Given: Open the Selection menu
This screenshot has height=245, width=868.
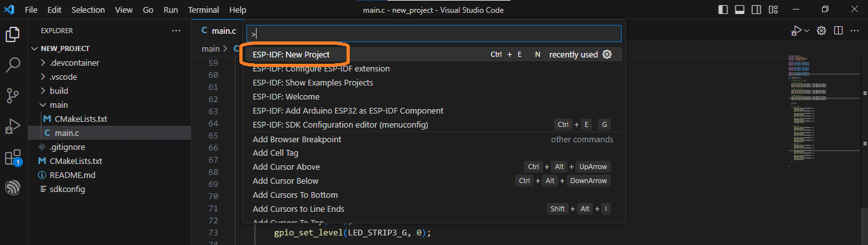Looking at the screenshot, I should [88, 10].
